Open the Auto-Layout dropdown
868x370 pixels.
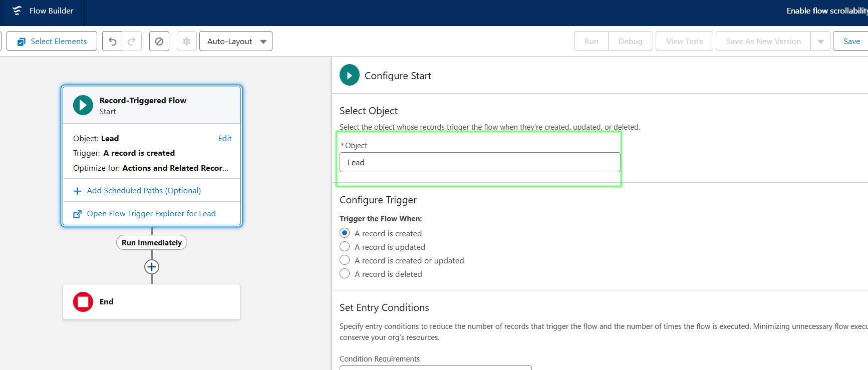[236, 41]
